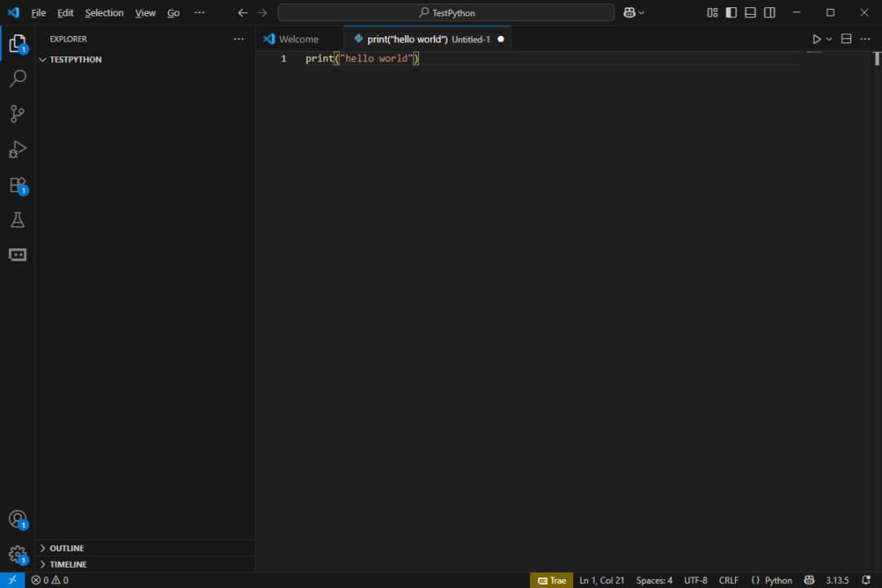The height and width of the screenshot is (588, 882).
Task: Click CRLF end-of-line selector
Action: click(x=728, y=580)
